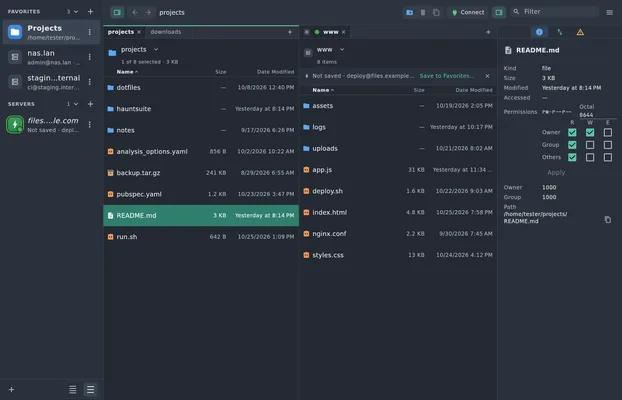Collapse the Servers section chevron

(x=76, y=104)
